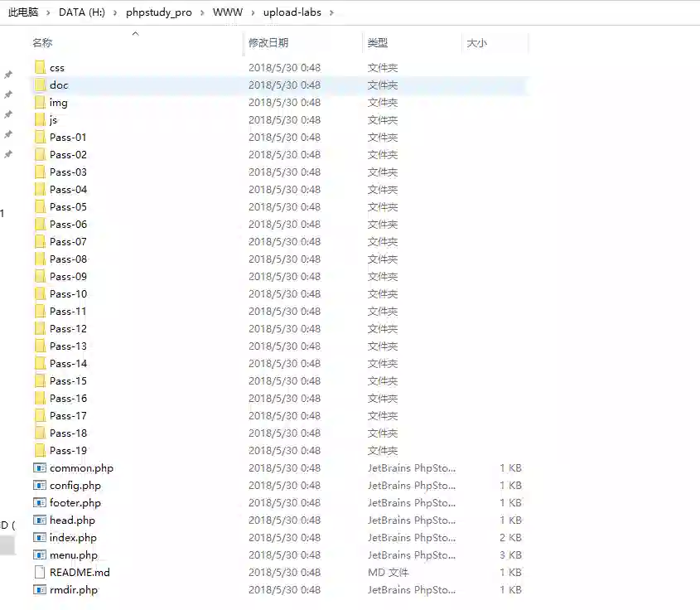Click the img folder icon
Image resolution: width=700 pixels, height=610 pixels.
pos(40,102)
